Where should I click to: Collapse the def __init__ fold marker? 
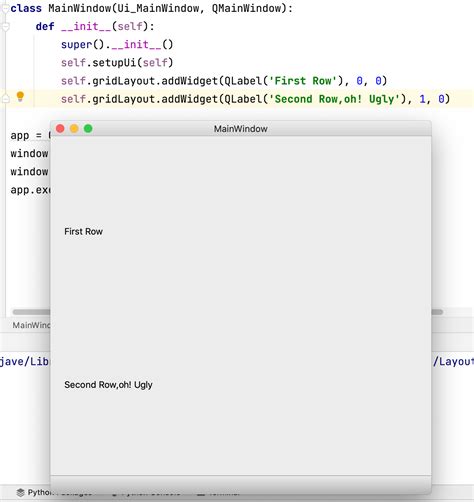click(x=6, y=27)
